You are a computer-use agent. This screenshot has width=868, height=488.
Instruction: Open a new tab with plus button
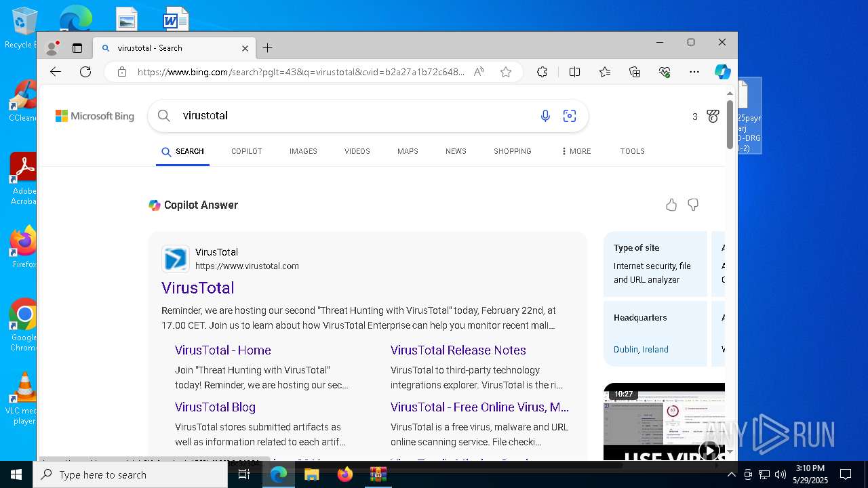tap(268, 48)
